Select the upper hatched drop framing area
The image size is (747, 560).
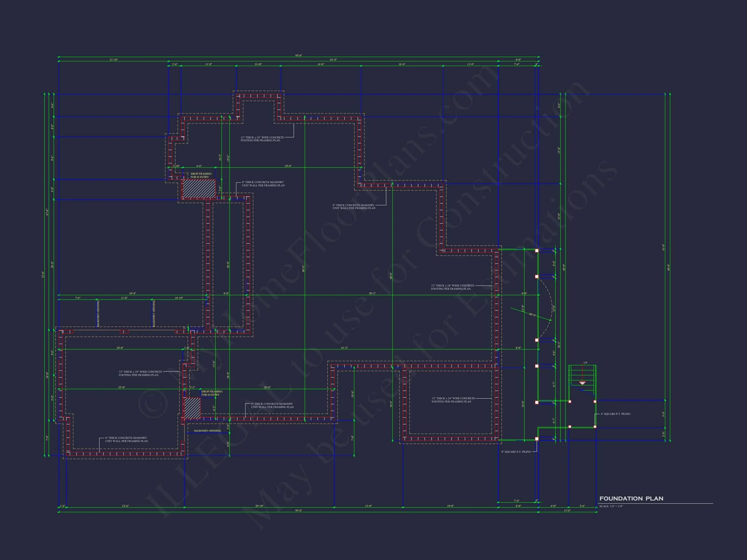click(x=198, y=189)
